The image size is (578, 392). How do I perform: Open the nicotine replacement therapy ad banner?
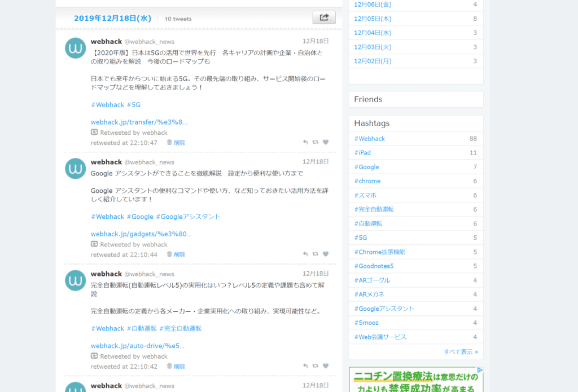tap(416, 380)
